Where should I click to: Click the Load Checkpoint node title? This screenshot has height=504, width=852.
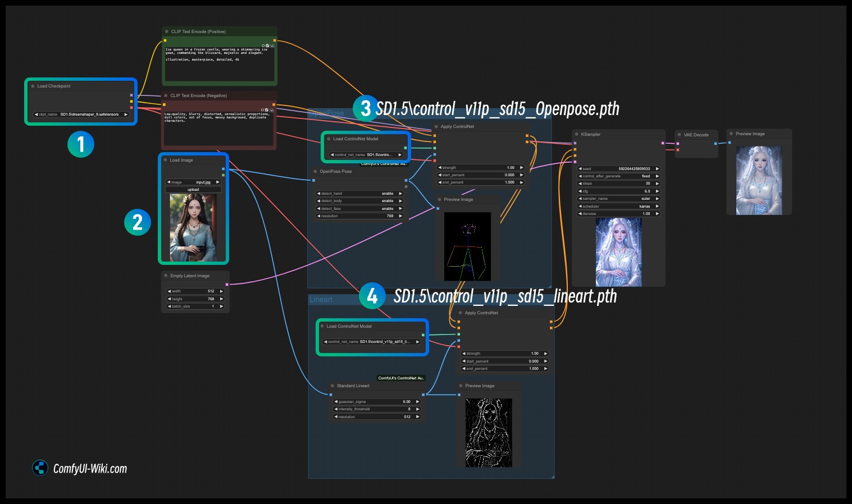[x=54, y=86]
